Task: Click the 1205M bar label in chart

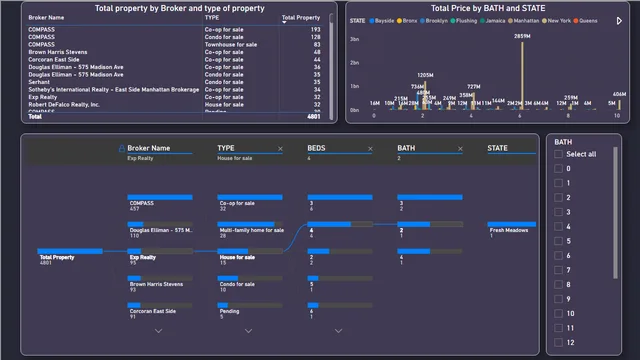Action: pos(425,75)
